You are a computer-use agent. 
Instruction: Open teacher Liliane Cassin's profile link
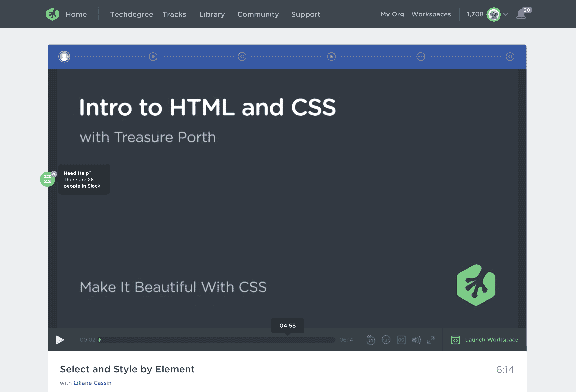pyautogui.click(x=92, y=383)
